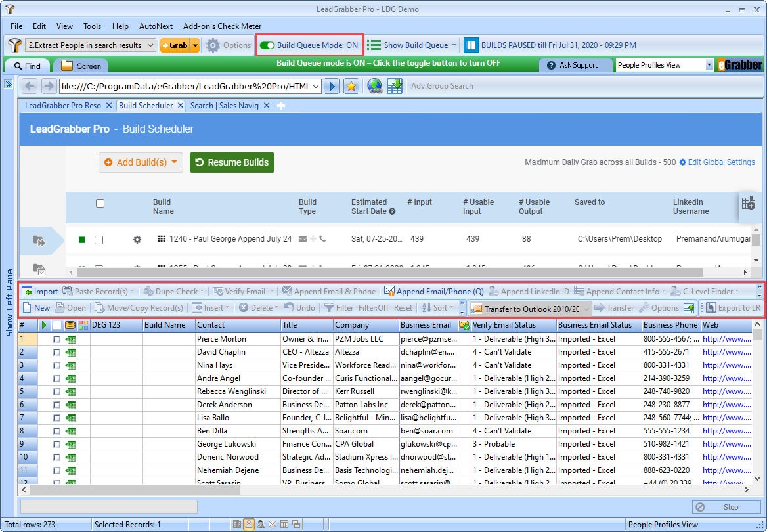Click the blue go arrow next to address bar
Image resolution: width=767 pixels, height=532 pixels.
pyautogui.click(x=332, y=86)
